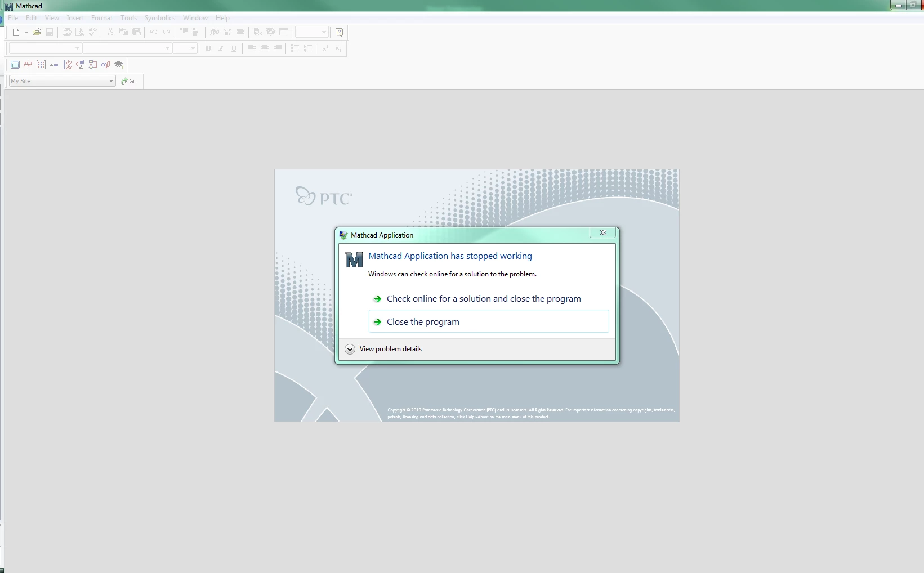Screen dimensions: 924x573
Task: Click the Print icon in toolbar
Action: point(67,32)
